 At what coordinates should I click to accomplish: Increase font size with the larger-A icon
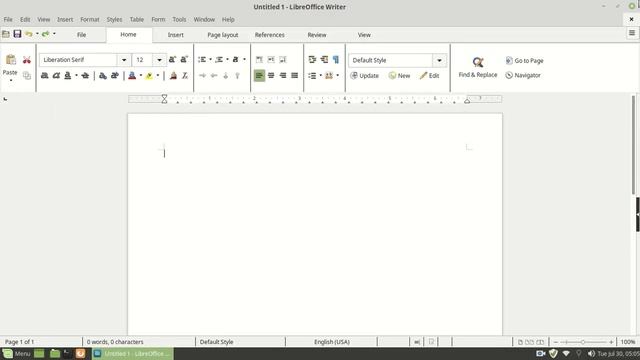click(172, 60)
